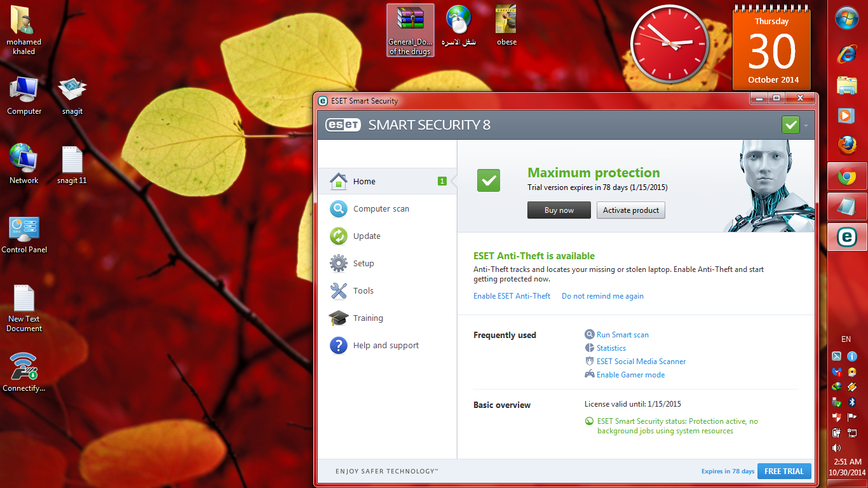Open the Home section in ESET sidebar

(x=387, y=181)
